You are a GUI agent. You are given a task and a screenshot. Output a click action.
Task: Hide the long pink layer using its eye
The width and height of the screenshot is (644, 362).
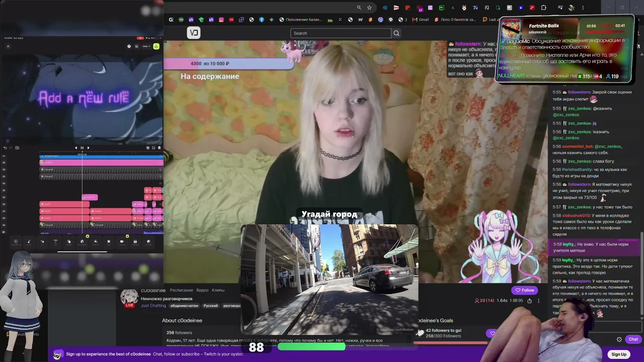(x=4, y=162)
